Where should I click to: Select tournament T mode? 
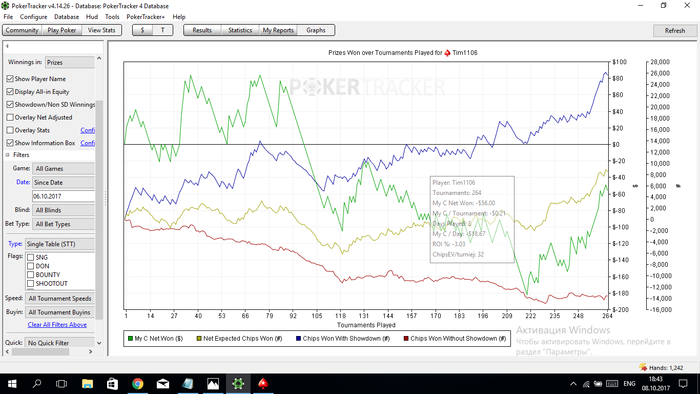162,30
